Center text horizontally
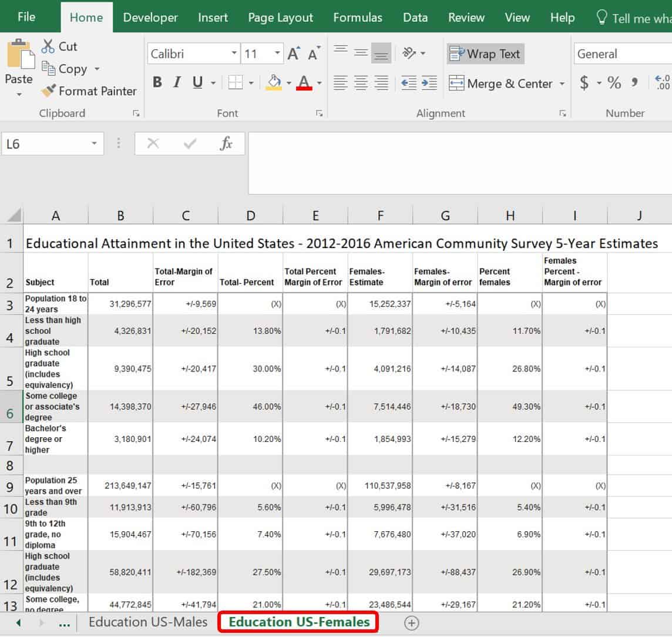Image resolution: width=672 pixels, height=637 pixels. [x=361, y=82]
